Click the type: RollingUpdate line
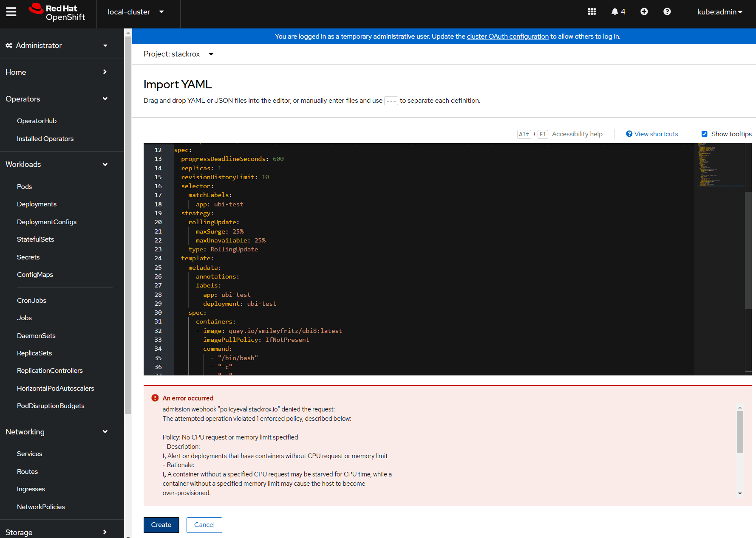The height and width of the screenshot is (538, 756). point(223,249)
